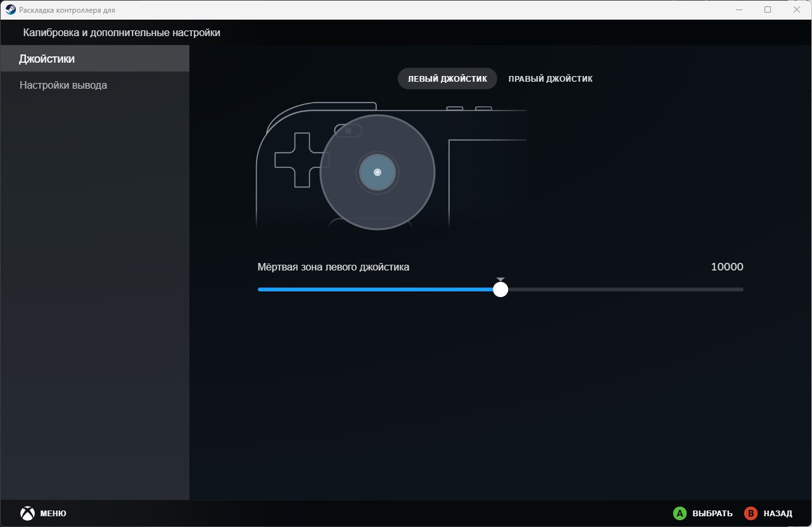Click the Steam logo in the title bar
Image resolution: width=812 pixels, height=527 pixels.
pyautogui.click(x=11, y=10)
